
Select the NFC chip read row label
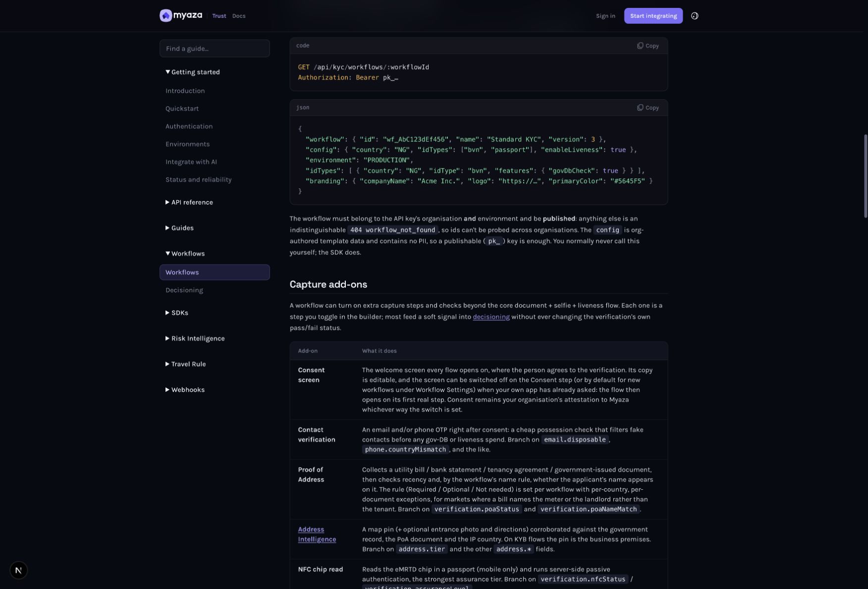click(321, 569)
